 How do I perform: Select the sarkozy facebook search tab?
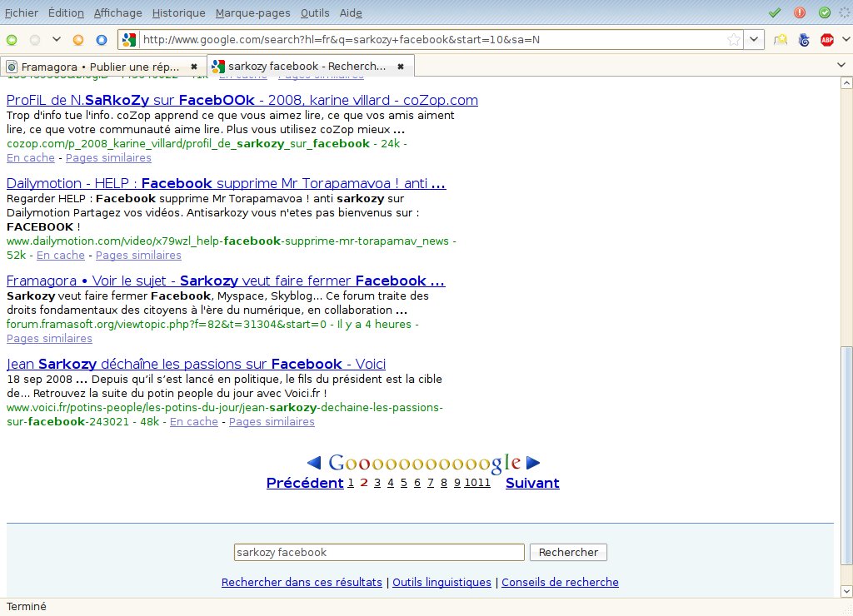click(x=311, y=67)
